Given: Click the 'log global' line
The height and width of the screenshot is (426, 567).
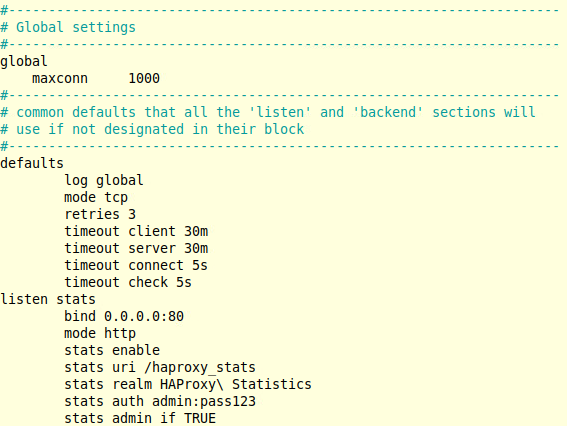Looking at the screenshot, I should (104, 180).
